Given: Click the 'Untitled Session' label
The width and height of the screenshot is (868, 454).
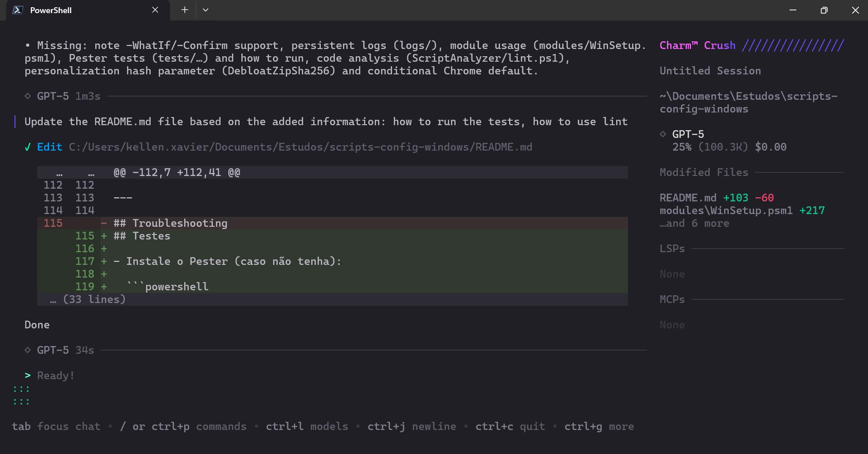Looking at the screenshot, I should 710,71.
